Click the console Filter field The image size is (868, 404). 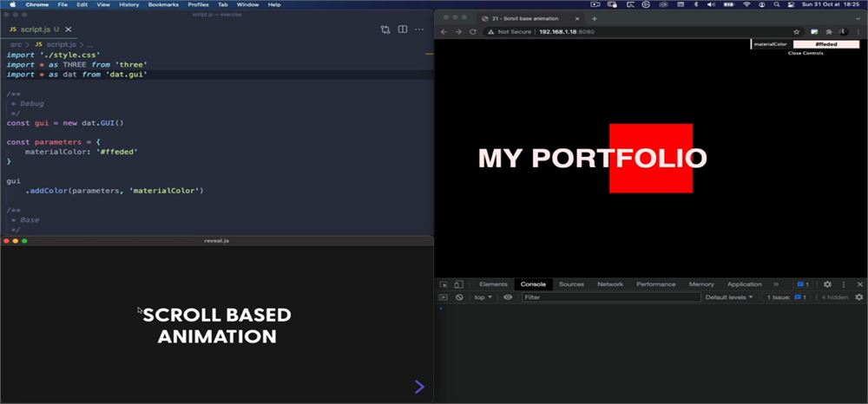point(611,297)
